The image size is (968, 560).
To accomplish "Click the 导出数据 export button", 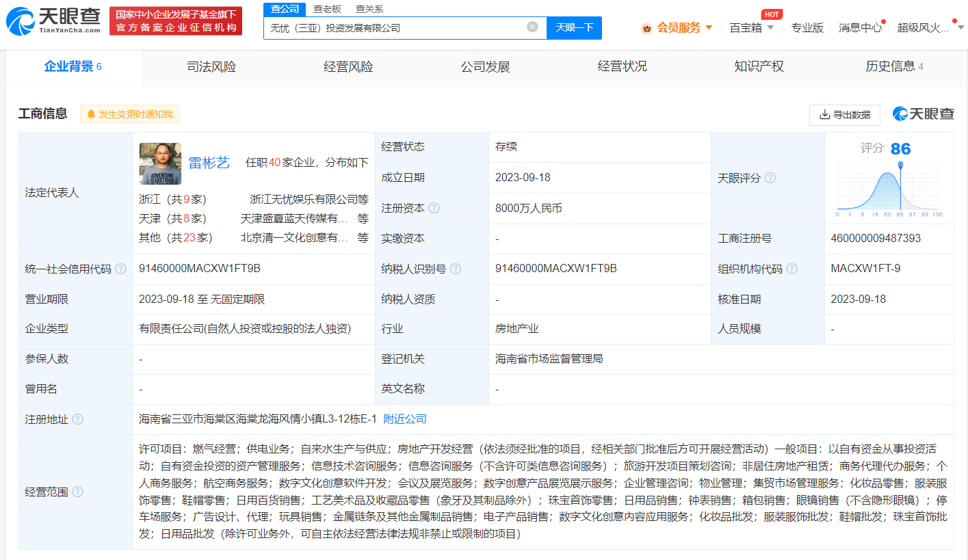I will point(845,115).
